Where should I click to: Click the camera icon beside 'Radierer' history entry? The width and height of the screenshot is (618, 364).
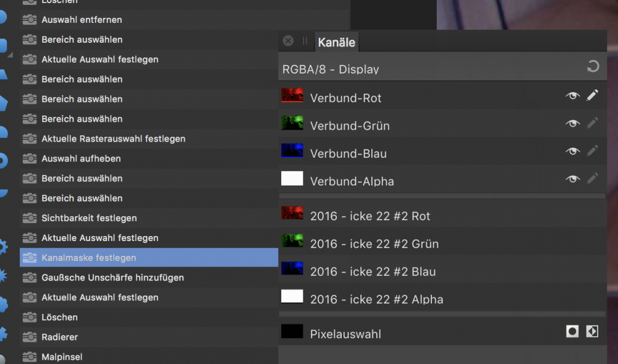coord(31,337)
